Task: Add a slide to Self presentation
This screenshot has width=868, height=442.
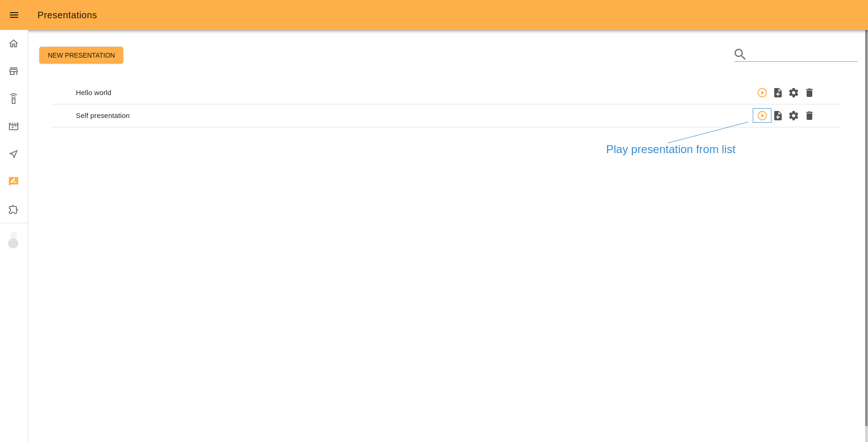Action: [x=778, y=116]
